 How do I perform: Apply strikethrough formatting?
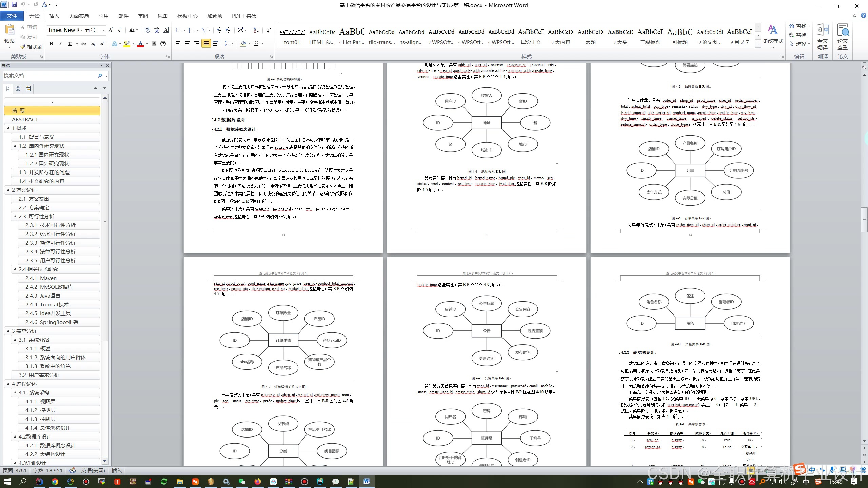click(x=83, y=44)
